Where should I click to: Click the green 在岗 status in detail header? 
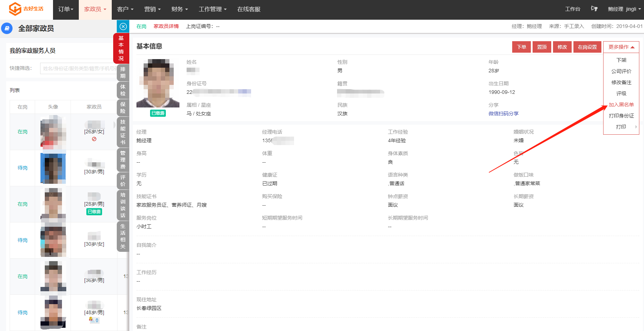click(141, 27)
